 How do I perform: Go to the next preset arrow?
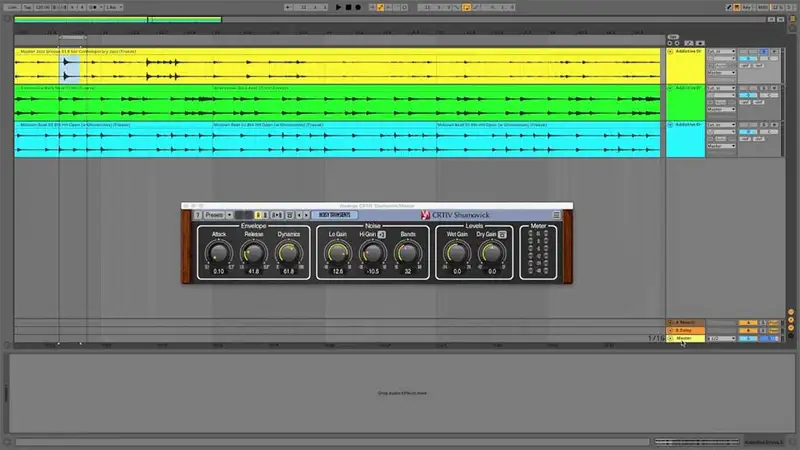pyautogui.click(x=306, y=215)
